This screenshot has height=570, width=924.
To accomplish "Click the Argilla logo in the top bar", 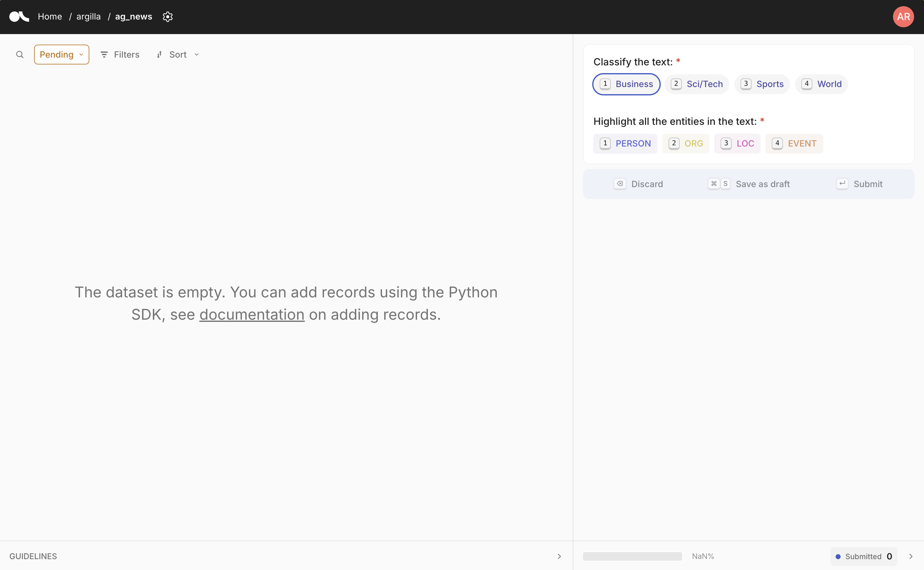I will click(x=19, y=17).
